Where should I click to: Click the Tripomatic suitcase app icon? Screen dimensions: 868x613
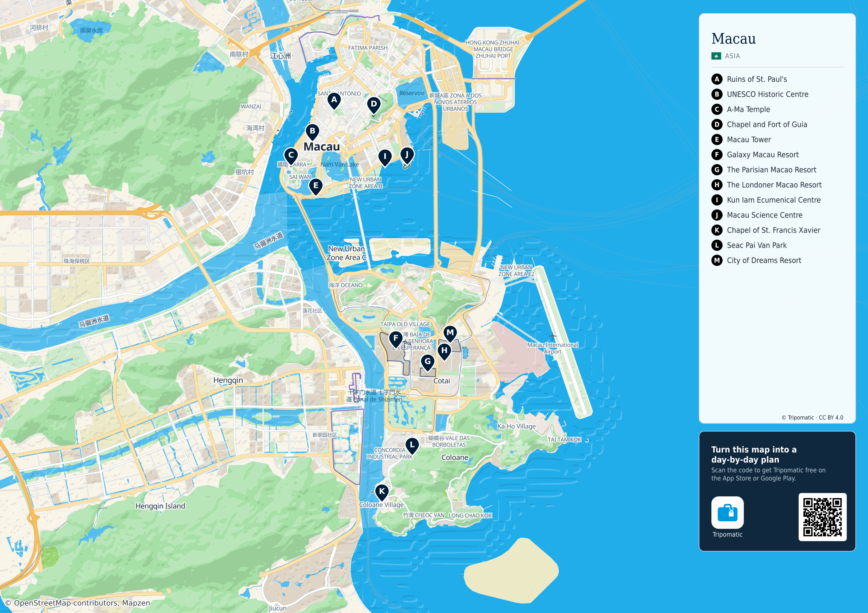(x=727, y=512)
